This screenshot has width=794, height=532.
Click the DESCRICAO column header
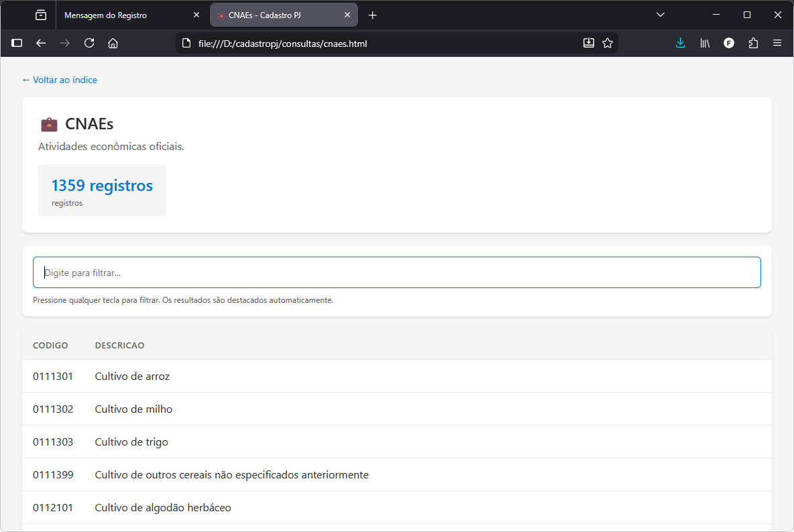click(119, 345)
